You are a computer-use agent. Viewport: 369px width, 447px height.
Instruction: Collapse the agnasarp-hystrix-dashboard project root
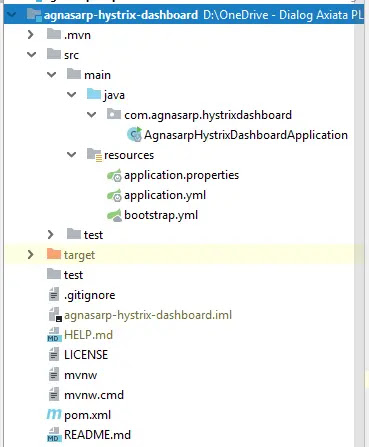click(x=11, y=15)
